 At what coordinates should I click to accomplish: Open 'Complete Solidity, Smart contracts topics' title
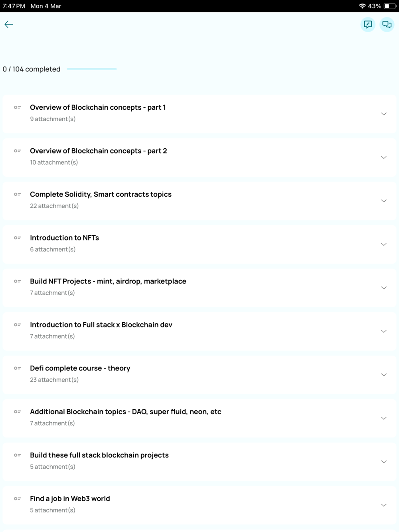point(101,194)
